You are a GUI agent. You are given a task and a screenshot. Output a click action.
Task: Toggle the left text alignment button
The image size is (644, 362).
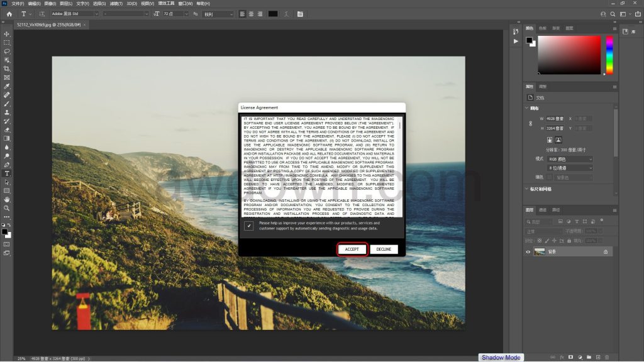click(243, 13)
